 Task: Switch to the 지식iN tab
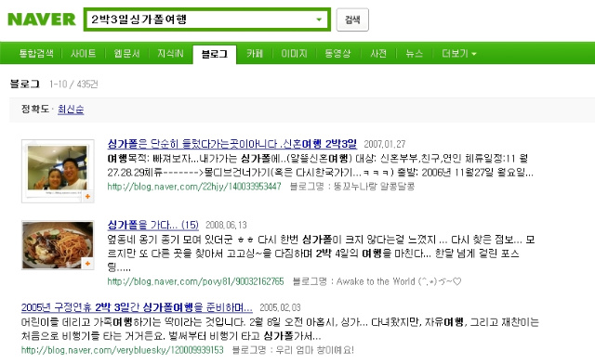(x=170, y=54)
